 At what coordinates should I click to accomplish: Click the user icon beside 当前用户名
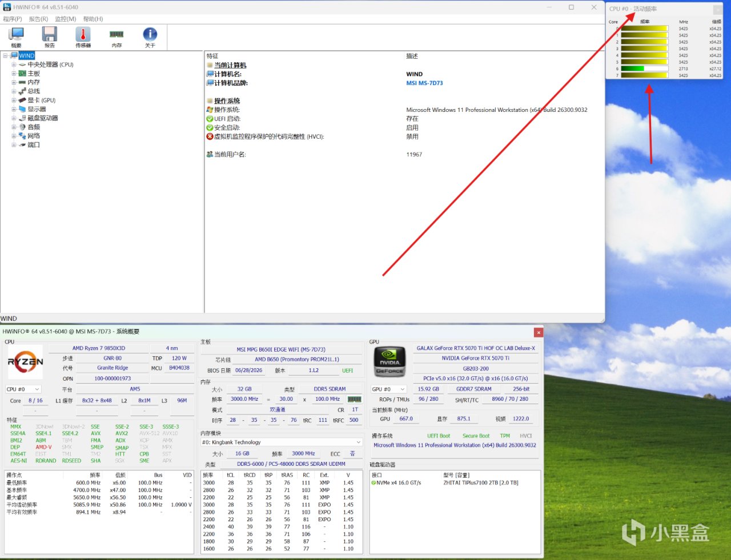(210, 155)
